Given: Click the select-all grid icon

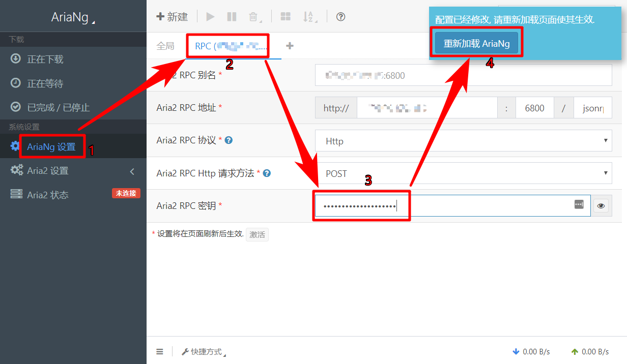Looking at the screenshot, I should (286, 17).
